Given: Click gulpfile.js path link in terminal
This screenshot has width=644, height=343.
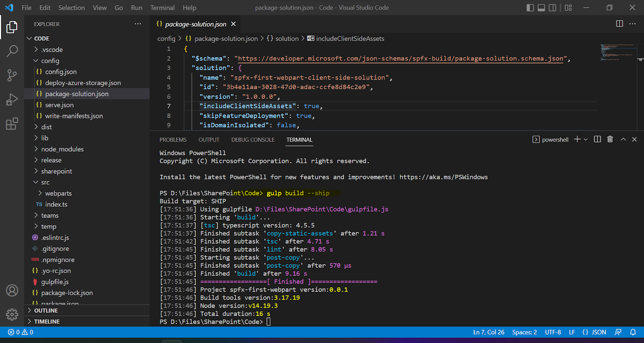Looking at the screenshot, I should click(x=322, y=209).
